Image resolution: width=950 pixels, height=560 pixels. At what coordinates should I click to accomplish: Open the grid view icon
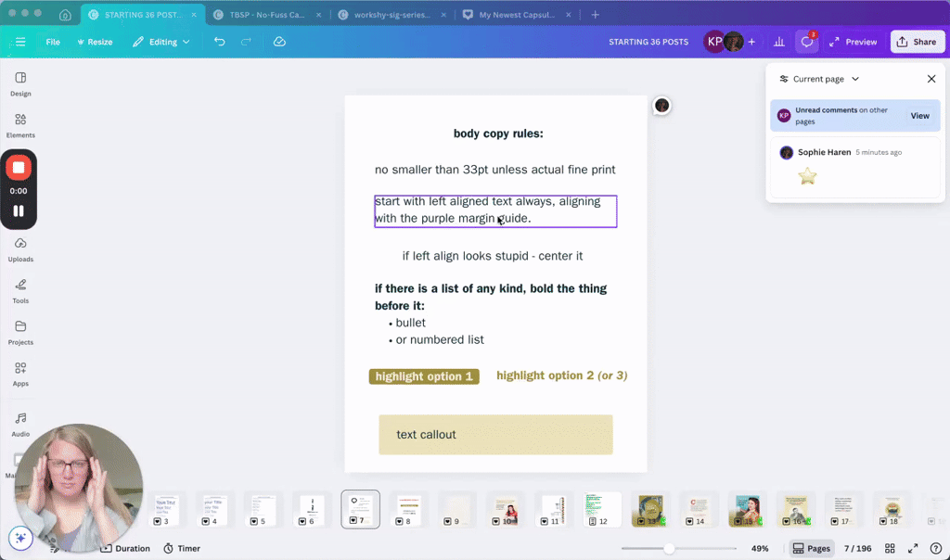coord(890,549)
